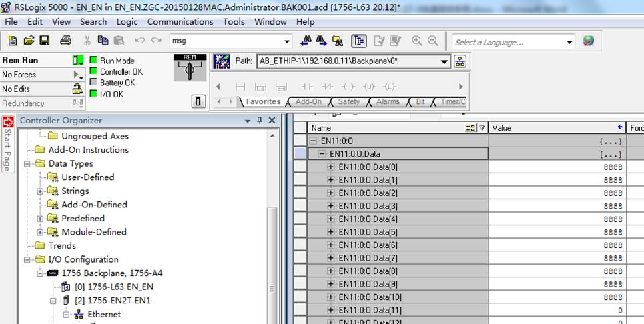
Task: Click the Zoom Out magnifier icon
Action: point(433,41)
